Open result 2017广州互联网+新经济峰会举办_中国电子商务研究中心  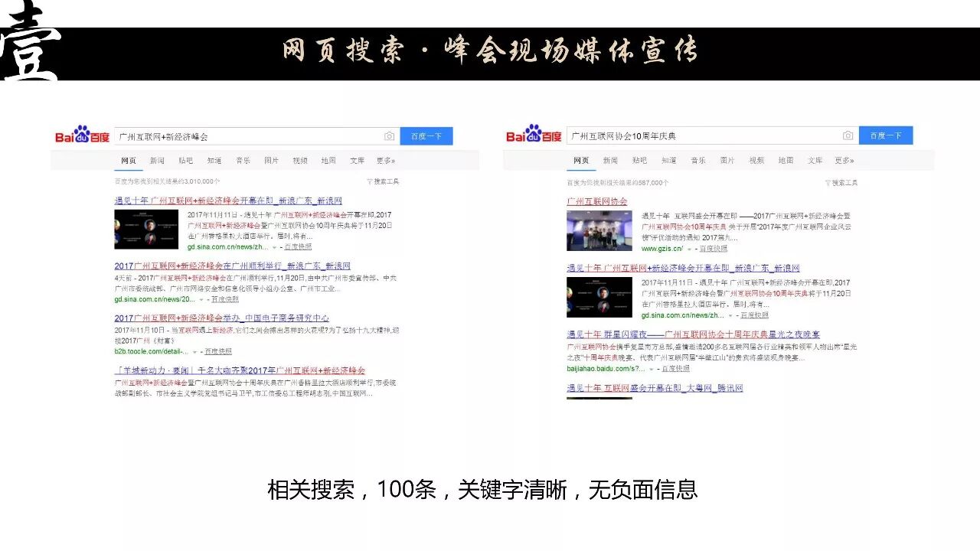(222, 318)
